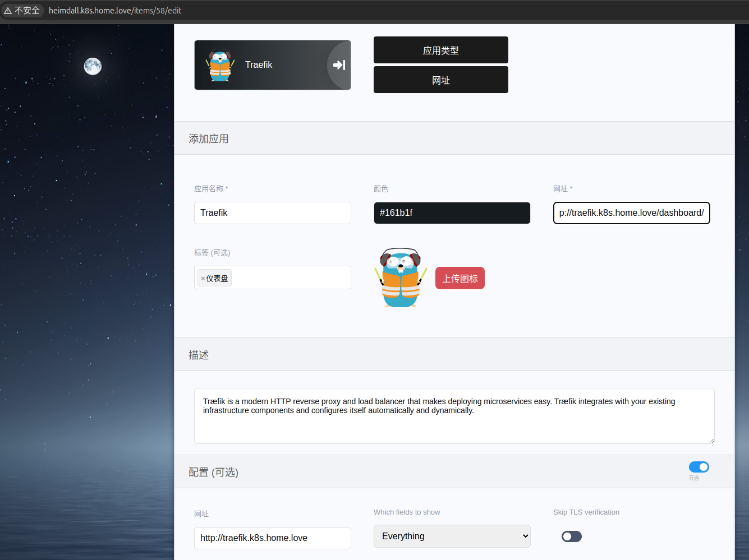This screenshot has width=749, height=560.
Task: Enable Skip TLS verification switch
Action: point(572,536)
